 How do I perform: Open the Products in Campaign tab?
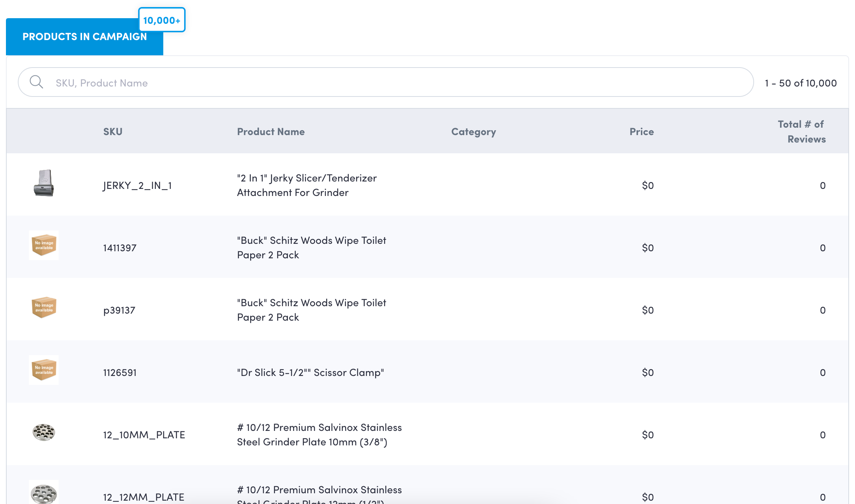click(x=85, y=37)
